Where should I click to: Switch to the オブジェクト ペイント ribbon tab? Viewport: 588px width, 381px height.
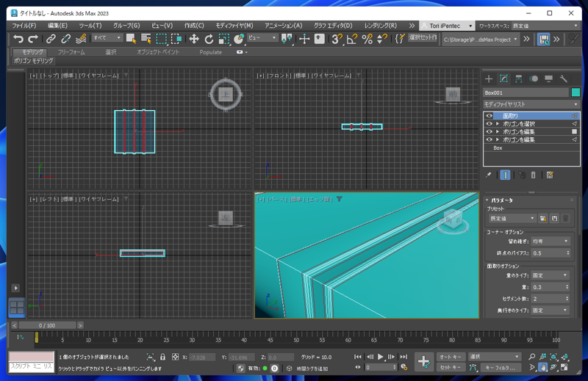pos(158,52)
